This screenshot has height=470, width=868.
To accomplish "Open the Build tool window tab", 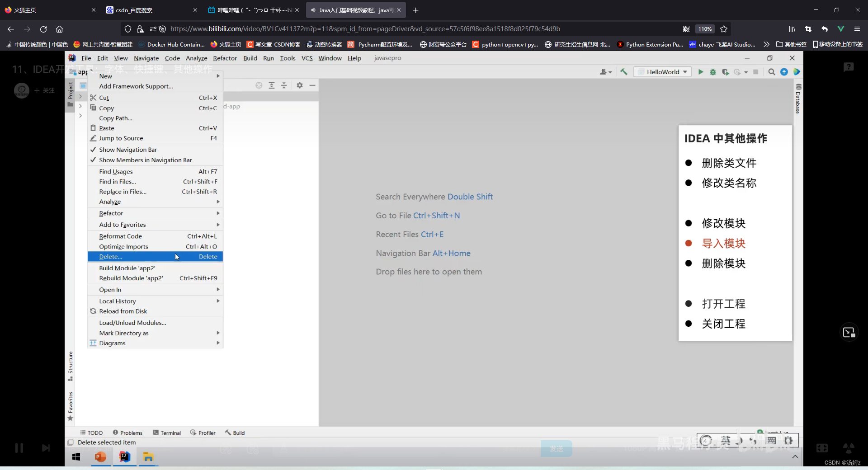I will 235,432.
